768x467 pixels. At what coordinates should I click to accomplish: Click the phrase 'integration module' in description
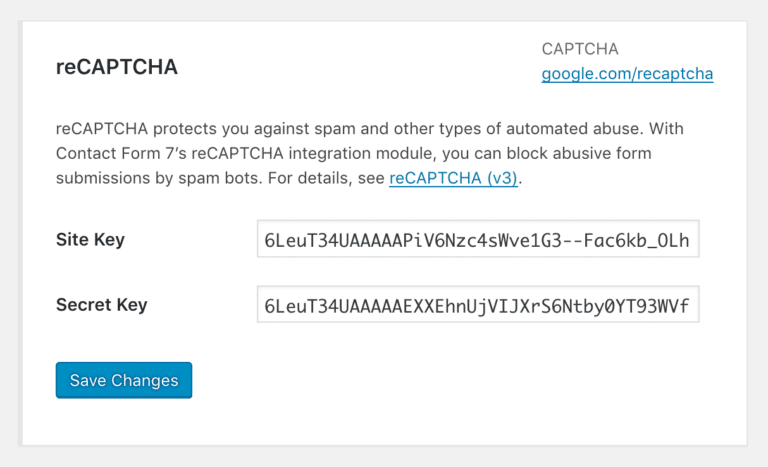[x=361, y=153]
